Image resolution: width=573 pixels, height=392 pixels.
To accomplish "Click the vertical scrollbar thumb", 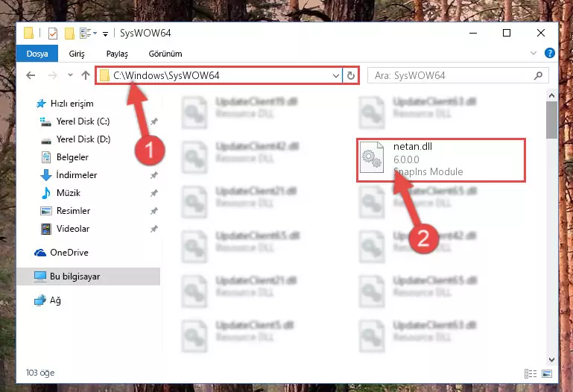I will tap(551, 120).
